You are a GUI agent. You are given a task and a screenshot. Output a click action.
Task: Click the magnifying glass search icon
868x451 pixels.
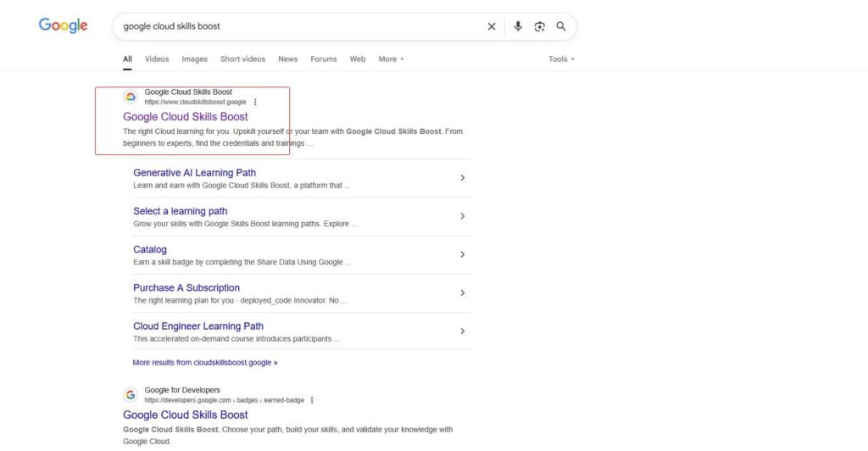[561, 26]
